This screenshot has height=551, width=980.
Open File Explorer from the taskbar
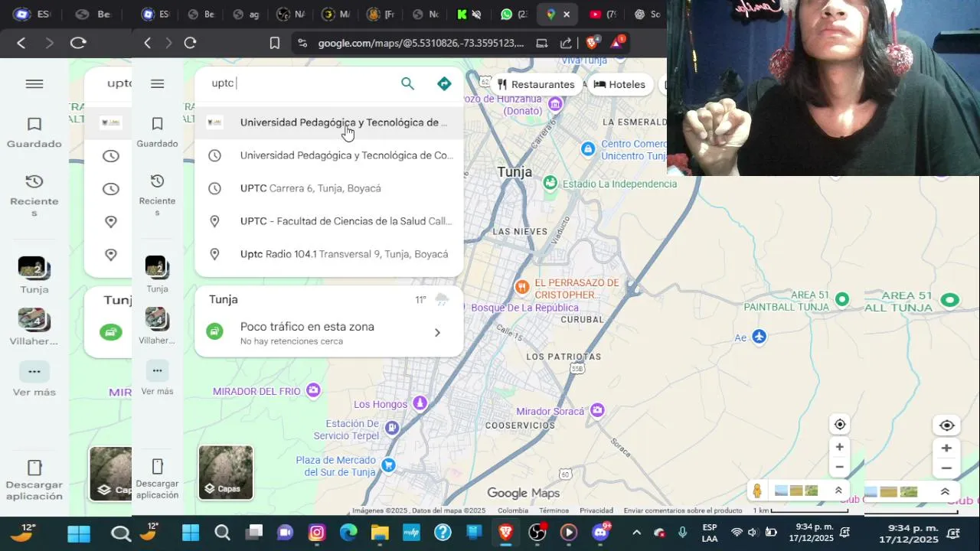[x=380, y=533]
